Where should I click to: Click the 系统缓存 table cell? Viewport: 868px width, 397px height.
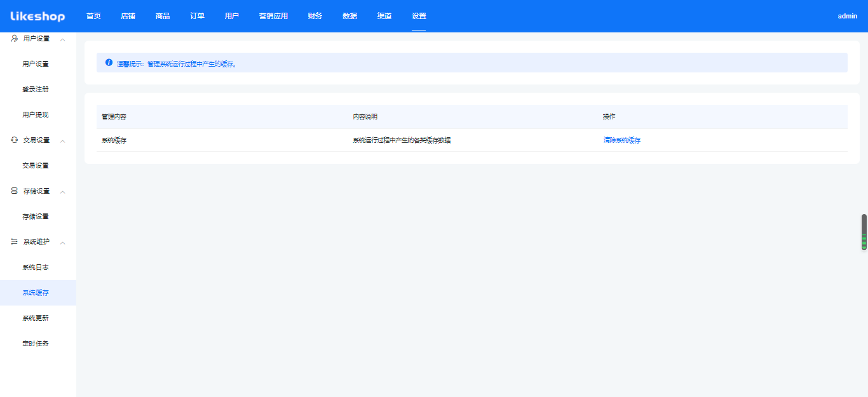114,140
